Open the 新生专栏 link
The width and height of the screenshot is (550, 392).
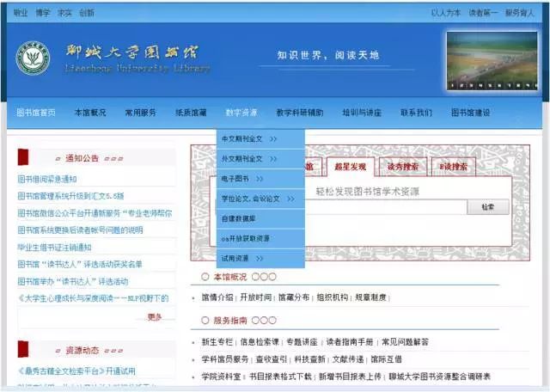click(217, 342)
